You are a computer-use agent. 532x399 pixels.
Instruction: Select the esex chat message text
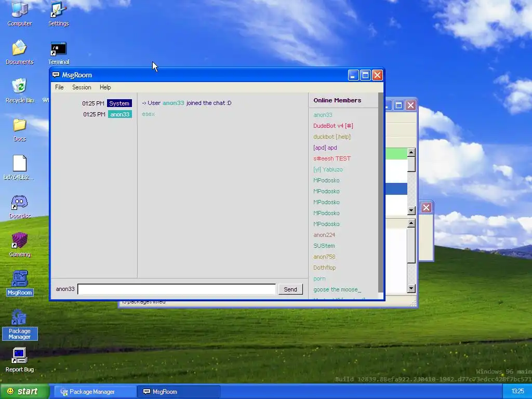coord(148,114)
